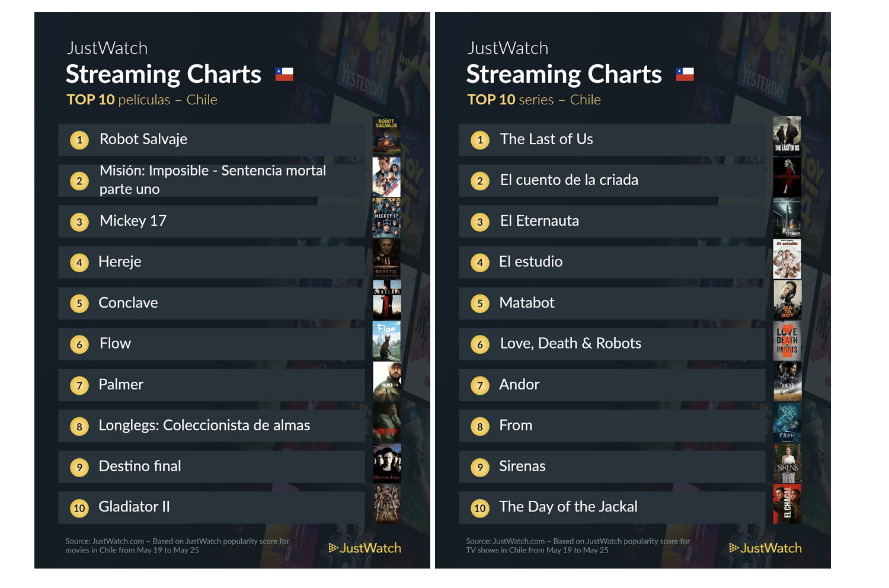Image resolution: width=889 pixels, height=588 pixels.
Task: Select the Conclave title row
Action: [x=212, y=303]
